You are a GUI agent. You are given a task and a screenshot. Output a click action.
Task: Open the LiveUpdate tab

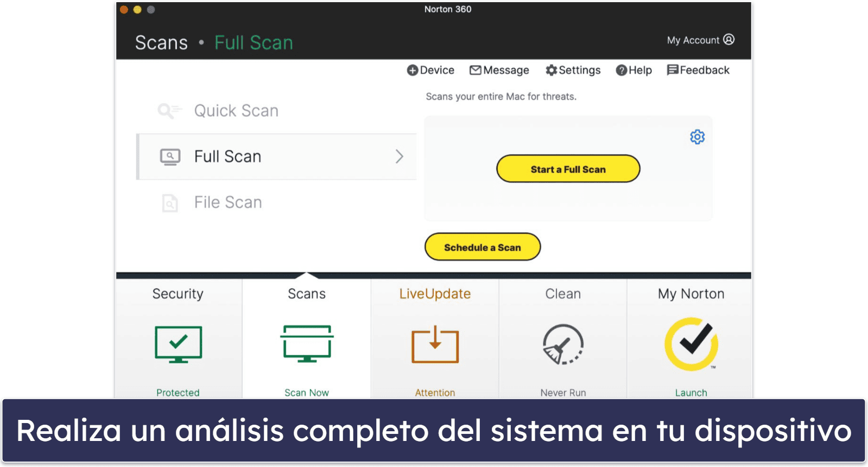[x=435, y=339]
